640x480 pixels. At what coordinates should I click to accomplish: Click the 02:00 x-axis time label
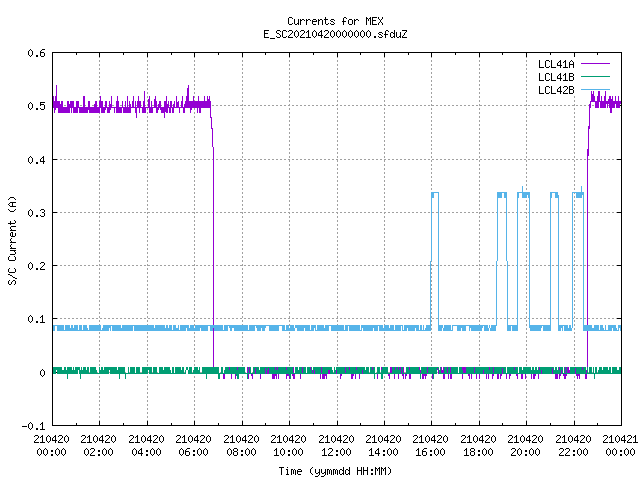coord(98,452)
